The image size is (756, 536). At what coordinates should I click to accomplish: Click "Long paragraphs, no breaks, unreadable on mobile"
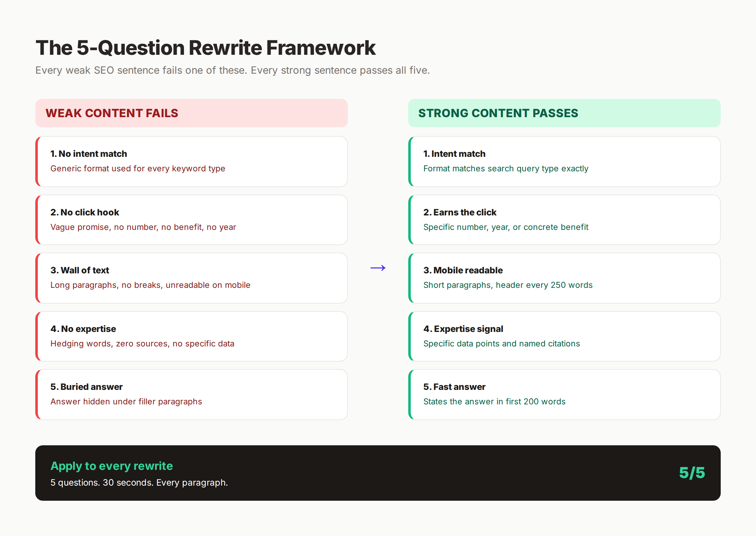coord(150,285)
